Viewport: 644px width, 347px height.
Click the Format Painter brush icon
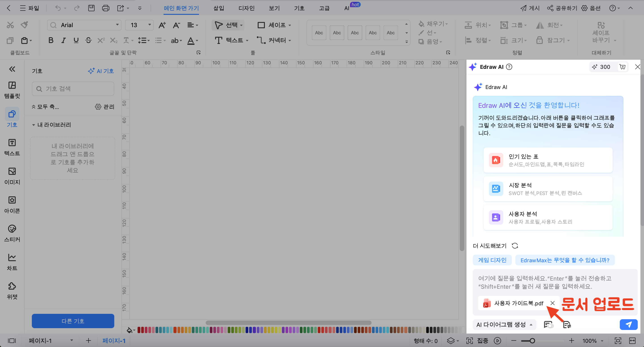24,25
